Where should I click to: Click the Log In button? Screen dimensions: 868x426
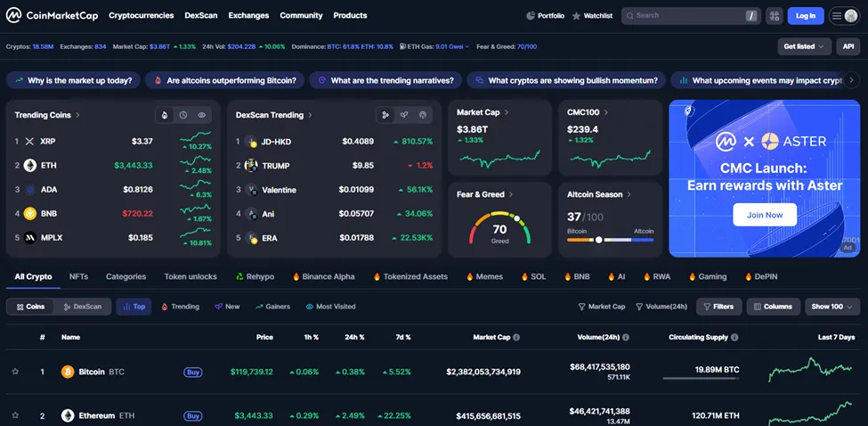click(806, 16)
